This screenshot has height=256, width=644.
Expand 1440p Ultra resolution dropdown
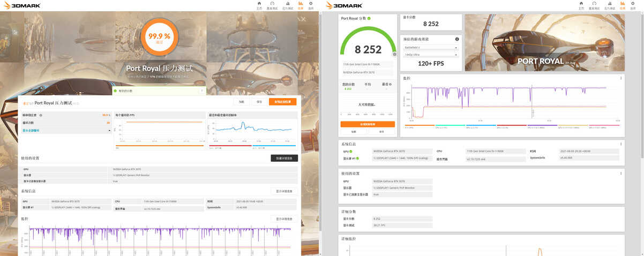click(x=431, y=55)
